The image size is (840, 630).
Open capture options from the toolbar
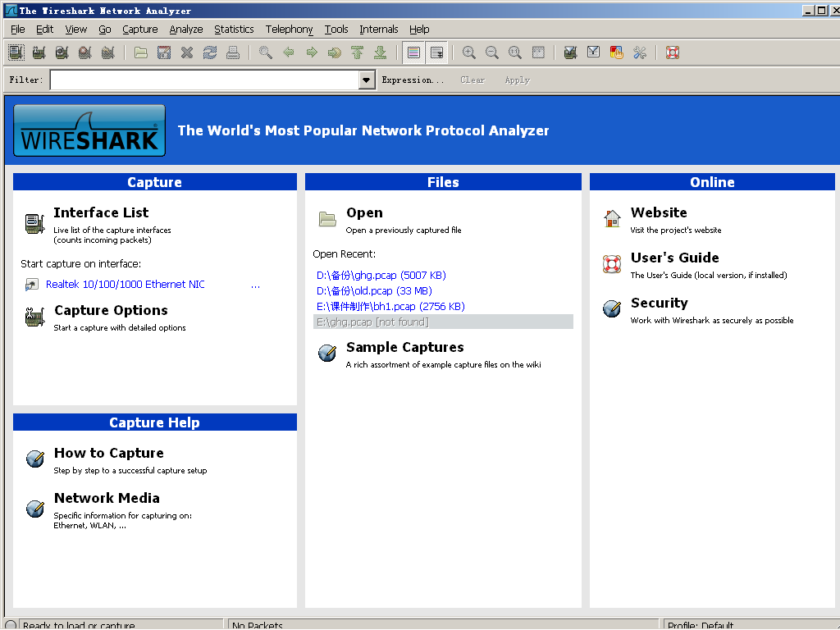(x=39, y=52)
